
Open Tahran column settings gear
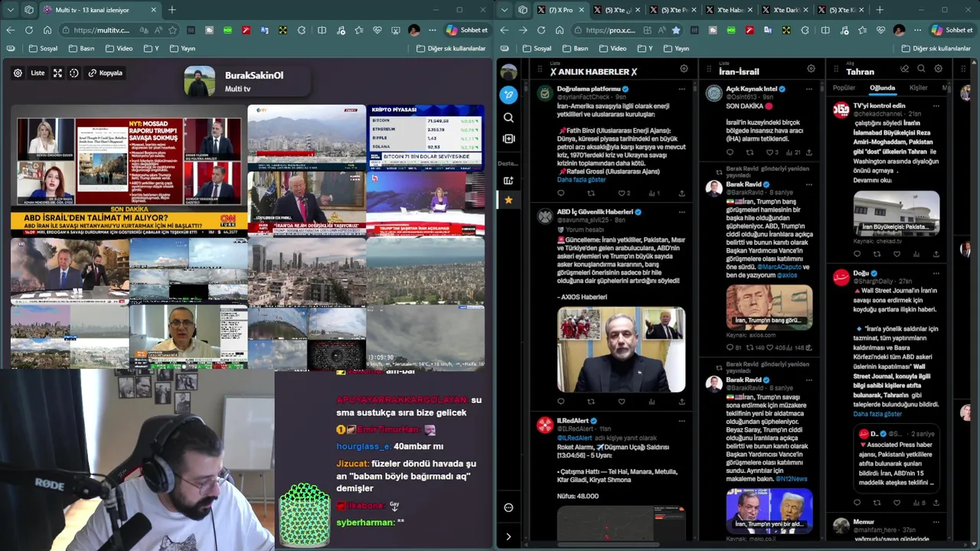pos(938,69)
